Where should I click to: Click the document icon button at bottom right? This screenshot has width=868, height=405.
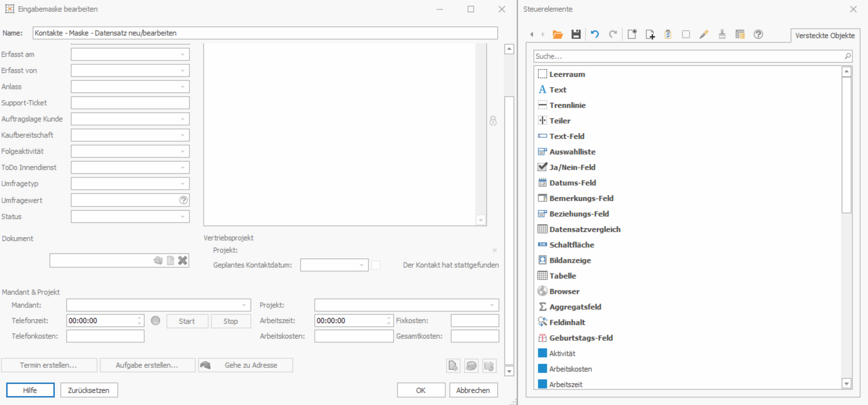click(453, 366)
